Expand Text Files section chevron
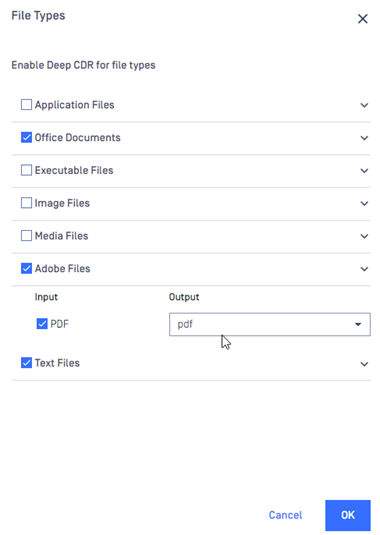 (364, 364)
